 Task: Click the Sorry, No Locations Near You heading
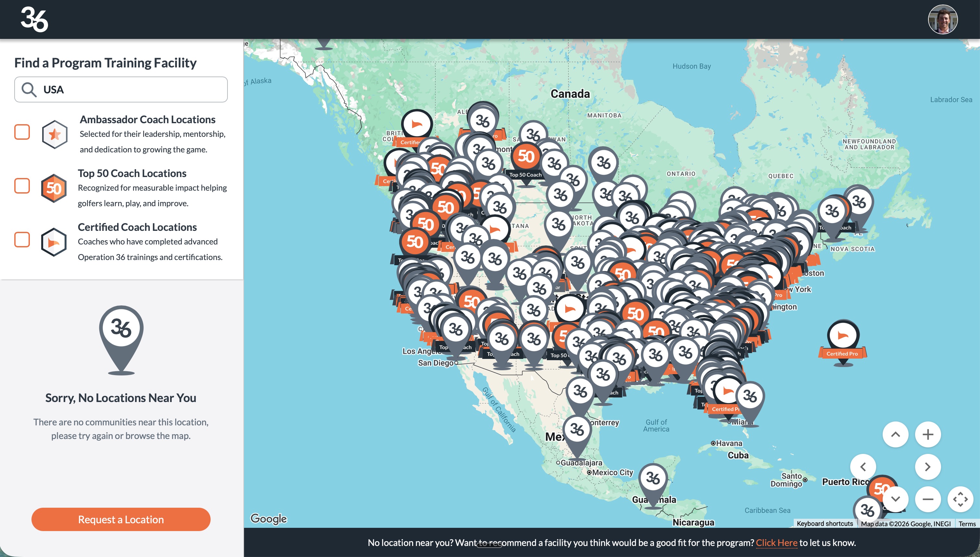(x=121, y=398)
